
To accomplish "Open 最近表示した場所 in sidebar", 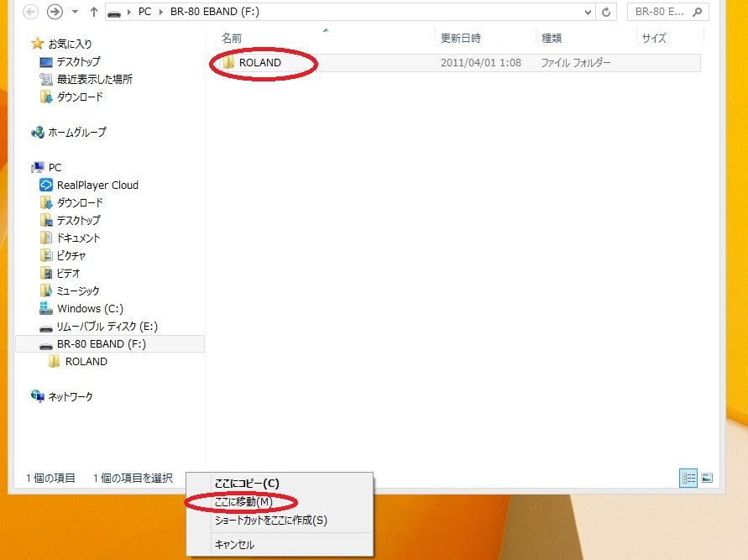I will [95, 79].
